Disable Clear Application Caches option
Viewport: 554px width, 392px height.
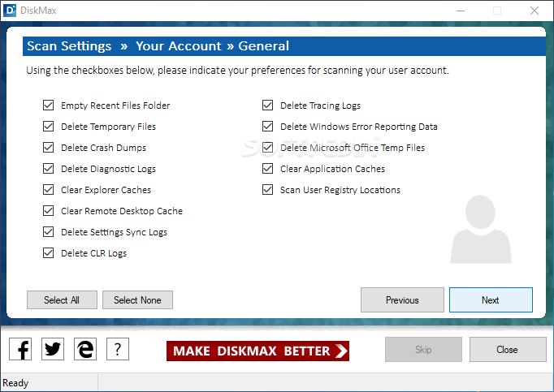pos(268,169)
